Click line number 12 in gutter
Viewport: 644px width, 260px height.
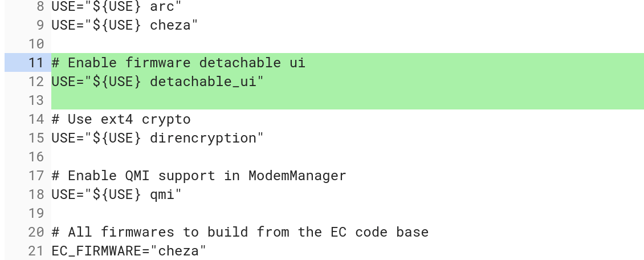click(x=36, y=82)
